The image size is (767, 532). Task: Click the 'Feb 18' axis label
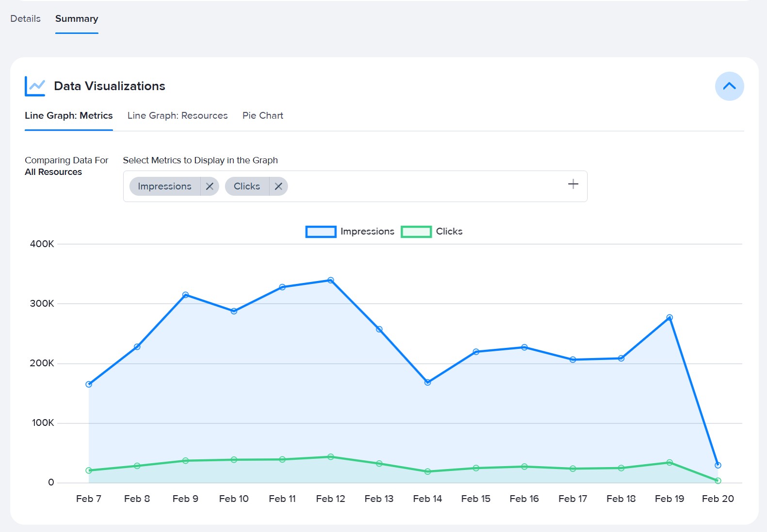(621, 499)
